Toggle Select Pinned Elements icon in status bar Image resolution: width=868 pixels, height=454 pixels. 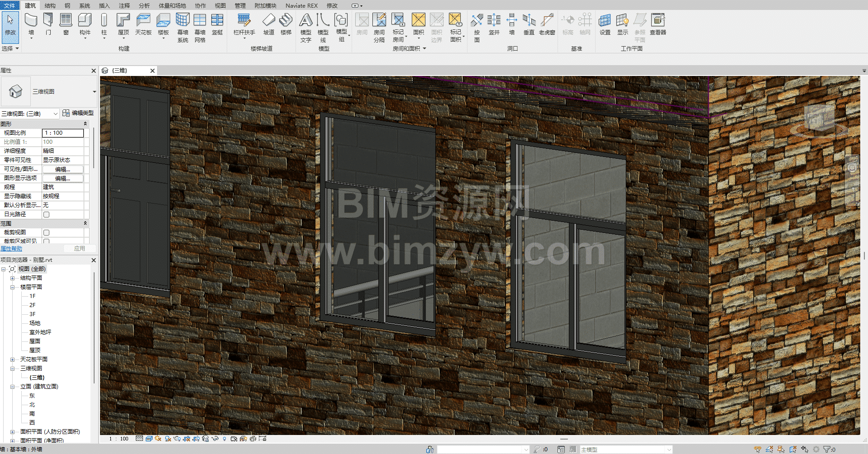781,449
